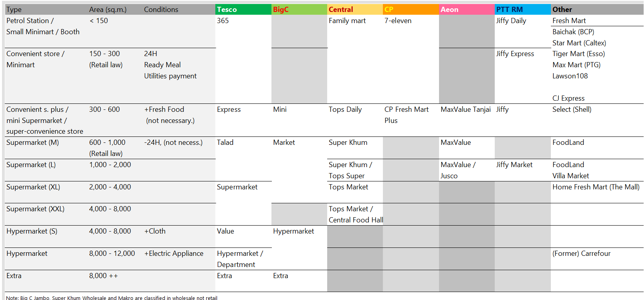Select the +Electric Appliance condition cell
Viewport: 644px width, 300px height.
[174, 253]
